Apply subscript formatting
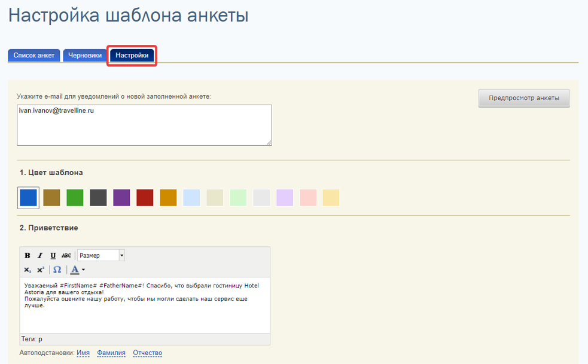The width and height of the screenshot is (588, 364). tap(28, 270)
